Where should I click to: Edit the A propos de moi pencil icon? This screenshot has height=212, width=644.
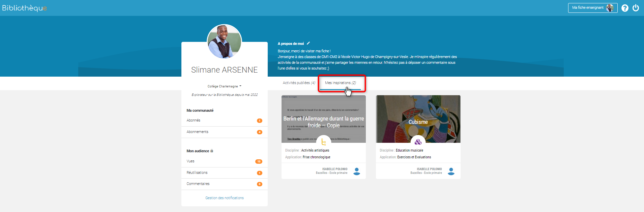(x=308, y=43)
